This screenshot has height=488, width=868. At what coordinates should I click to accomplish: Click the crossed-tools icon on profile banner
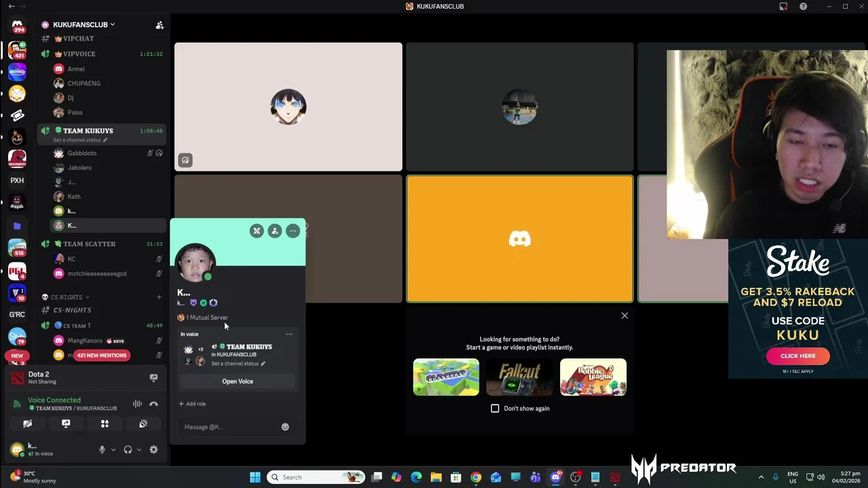tap(256, 231)
